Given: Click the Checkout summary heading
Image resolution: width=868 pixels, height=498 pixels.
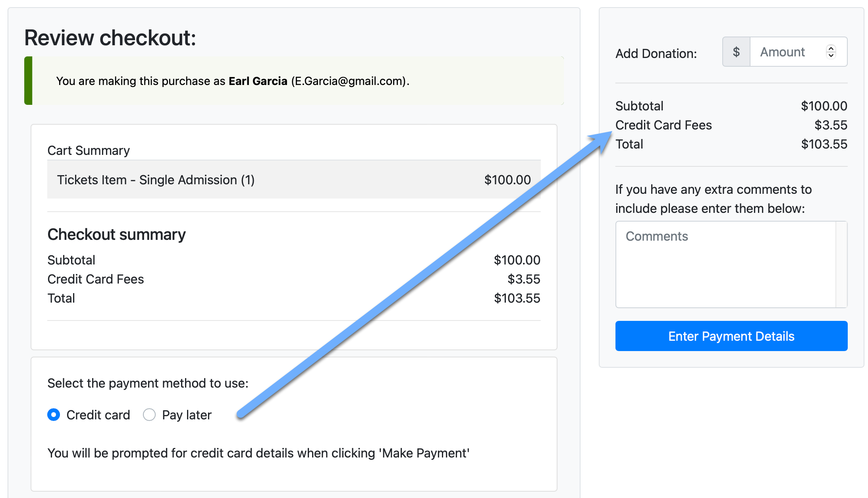Looking at the screenshot, I should (x=116, y=234).
